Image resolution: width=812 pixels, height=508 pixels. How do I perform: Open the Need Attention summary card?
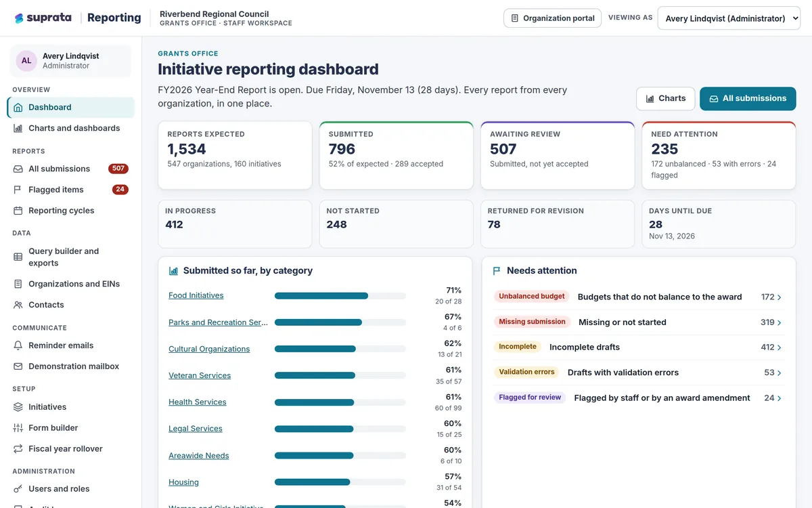[x=719, y=156]
